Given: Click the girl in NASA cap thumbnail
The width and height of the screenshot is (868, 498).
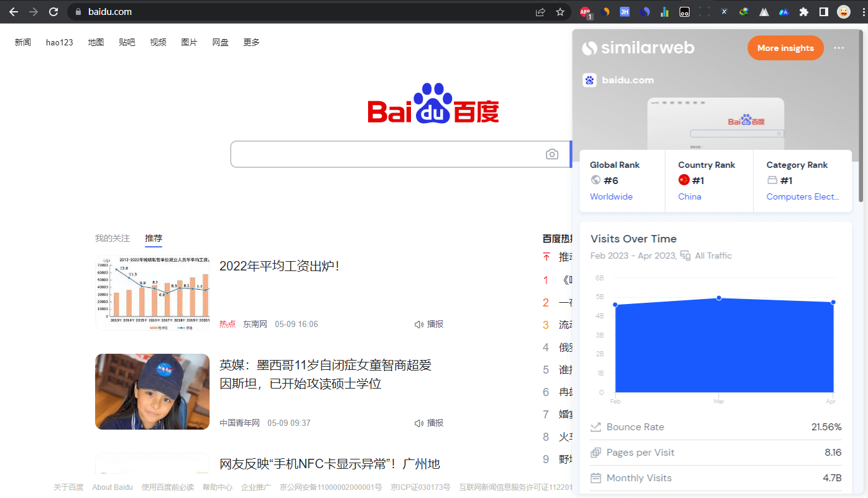Looking at the screenshot, I should pyautogui.click(x=152, y=392).
